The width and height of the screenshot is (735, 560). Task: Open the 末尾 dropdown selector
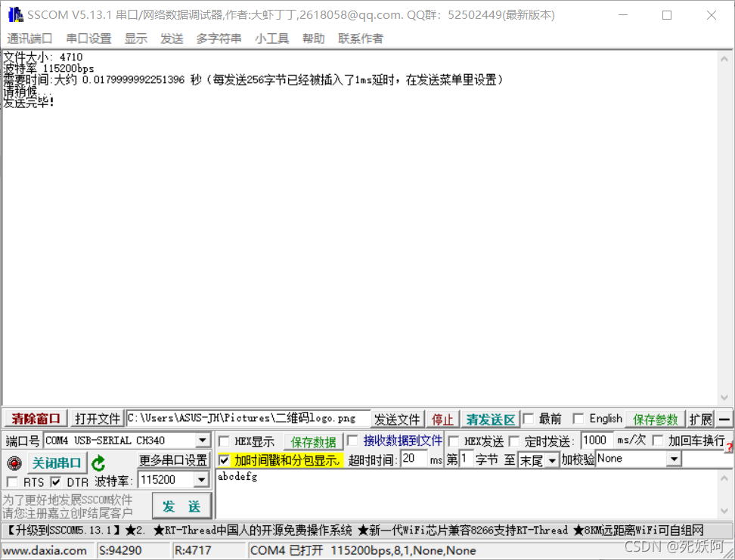551,459
